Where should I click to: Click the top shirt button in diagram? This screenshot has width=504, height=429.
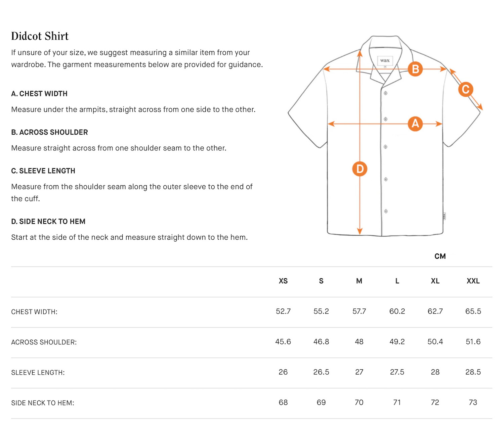pos(386,93)
